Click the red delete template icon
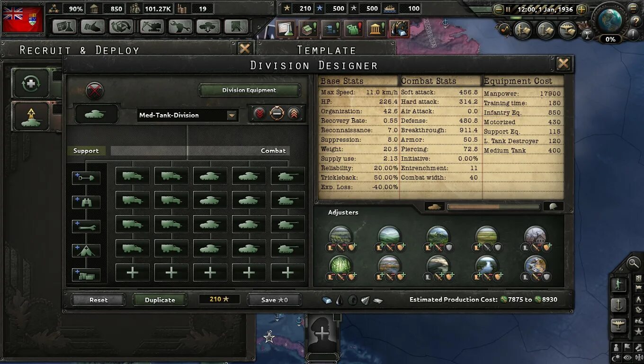The width and height of the screenshot is (644, 364). coord(95,91)
